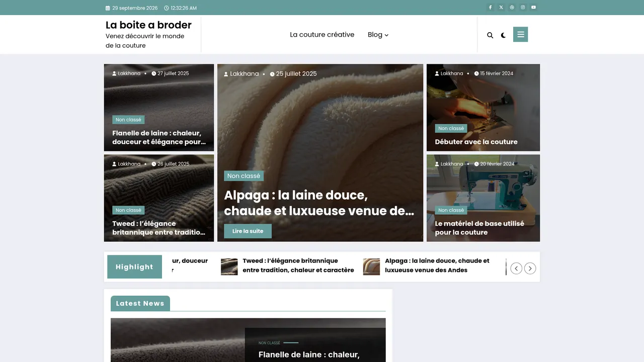
Task: Open the X (Twitter) social icon
Action: [x=501, y=8]
